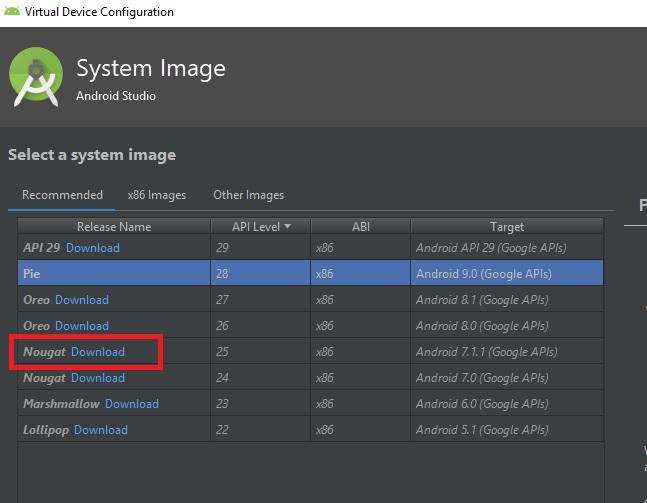Image resolution: width=647 pixels, height=503 pixels.
Task: Click the API level 25 cell
Action: 260,352
